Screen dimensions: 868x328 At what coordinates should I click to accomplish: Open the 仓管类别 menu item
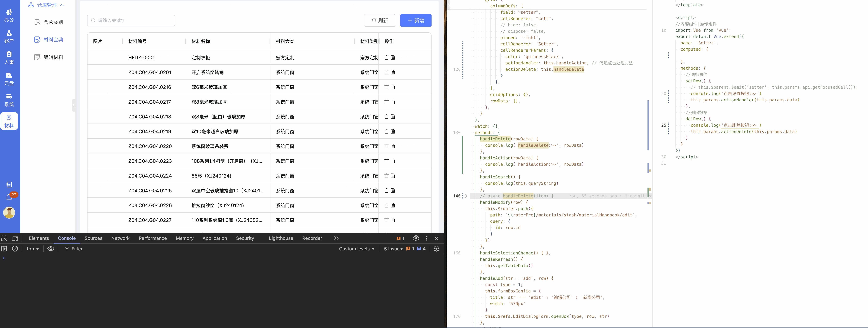tap(49, 22)
